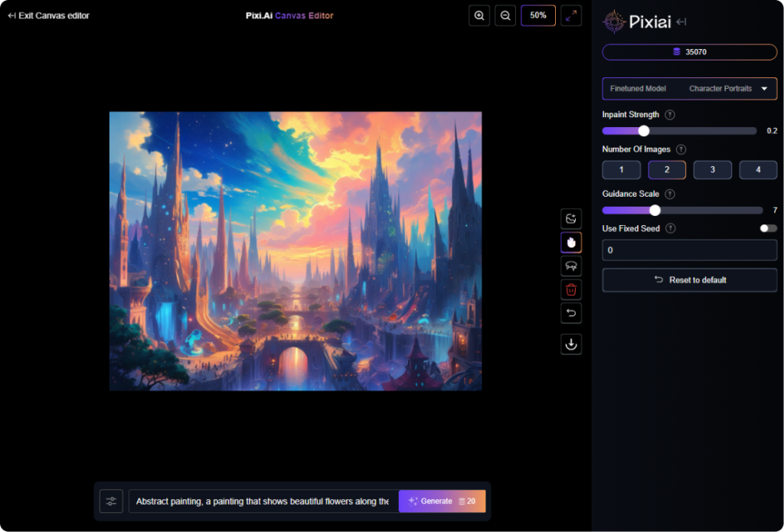
Task: Click the add image tool icon
Action: tap(570, 218)
